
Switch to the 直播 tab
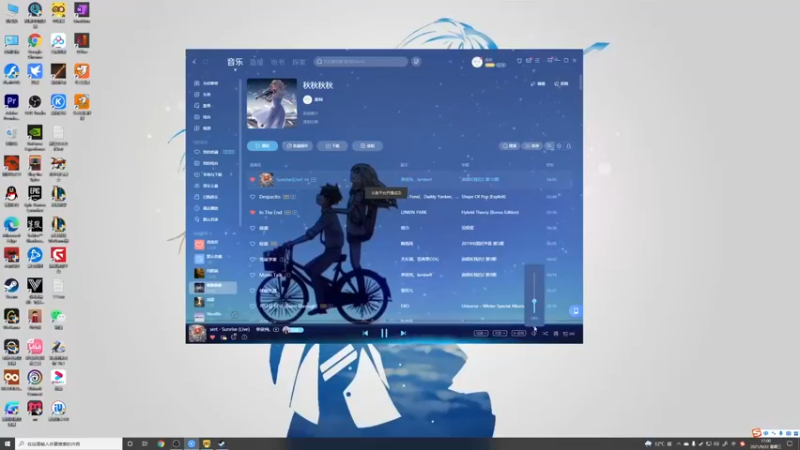click(257, 62)
